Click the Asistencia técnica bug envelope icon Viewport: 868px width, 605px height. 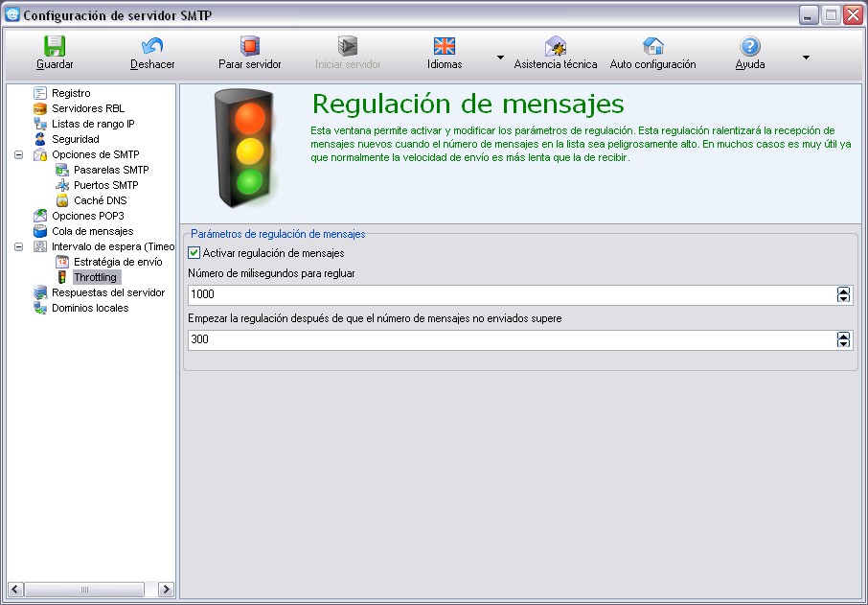[x=556, y=46]
